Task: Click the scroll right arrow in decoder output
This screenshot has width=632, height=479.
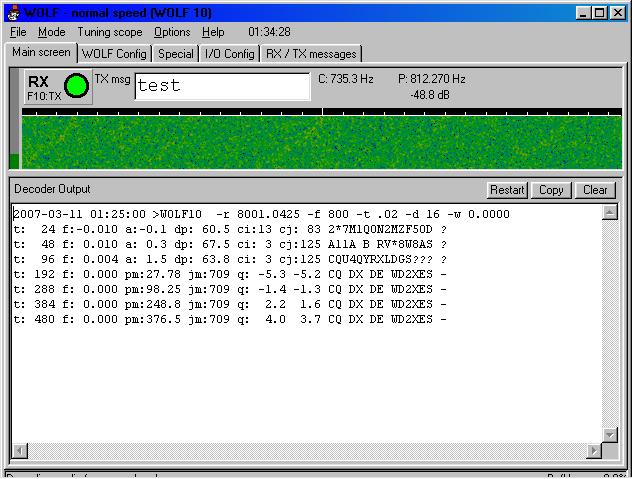Action: 594,450
